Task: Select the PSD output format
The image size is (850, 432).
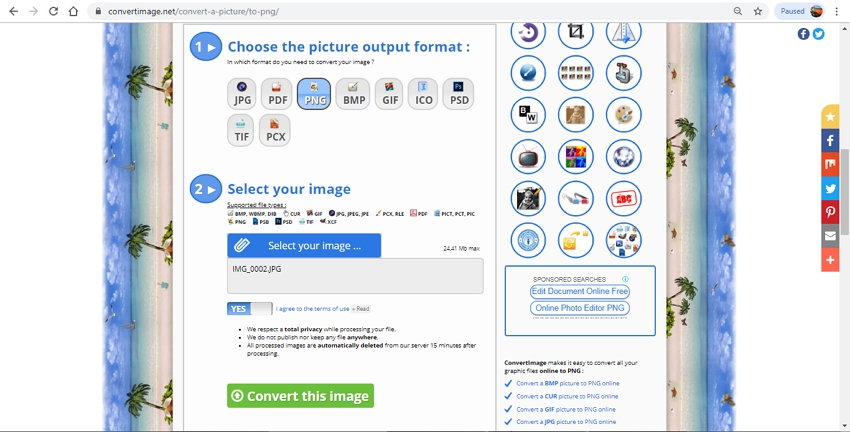Action: (457, 94)
